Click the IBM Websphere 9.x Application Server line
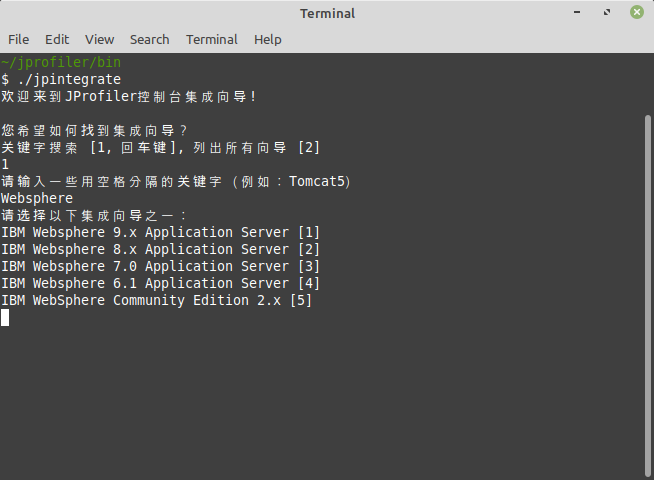654x480 pixels. (160, 232)
